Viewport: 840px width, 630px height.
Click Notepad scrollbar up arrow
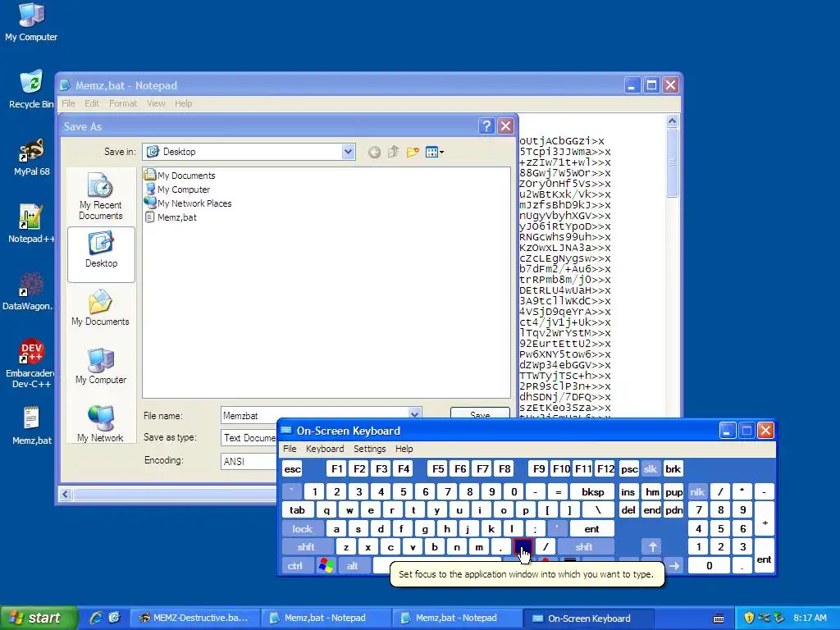point(673,121)
